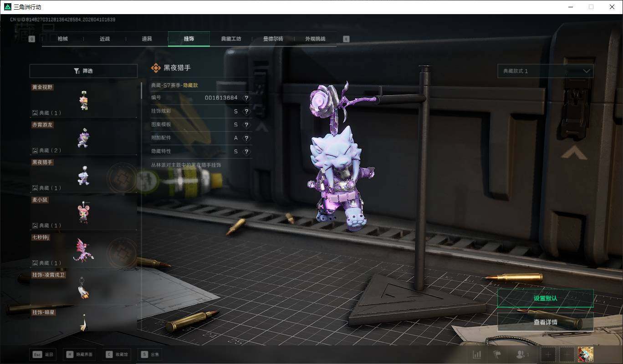Open the 图案模板 question mark tooltip
Viewport: 623px width, 364px height.
tap(246, 125)
